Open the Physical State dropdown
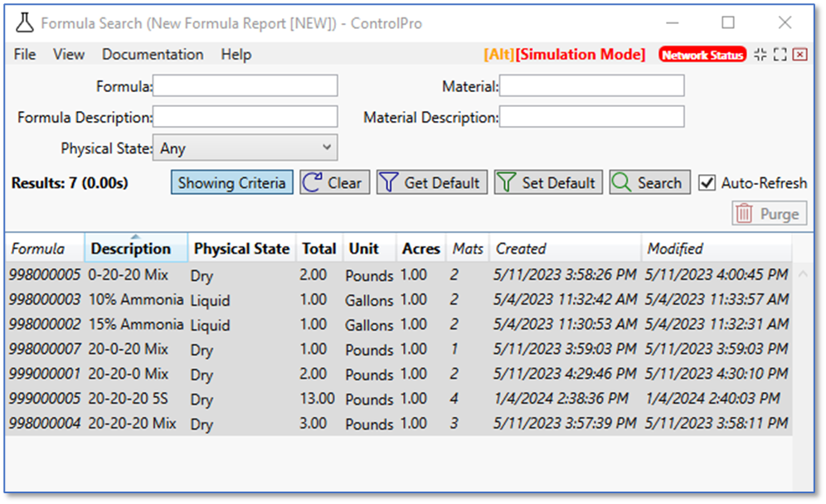The width and height of the screenshot is (826, 504). [328, 148]
